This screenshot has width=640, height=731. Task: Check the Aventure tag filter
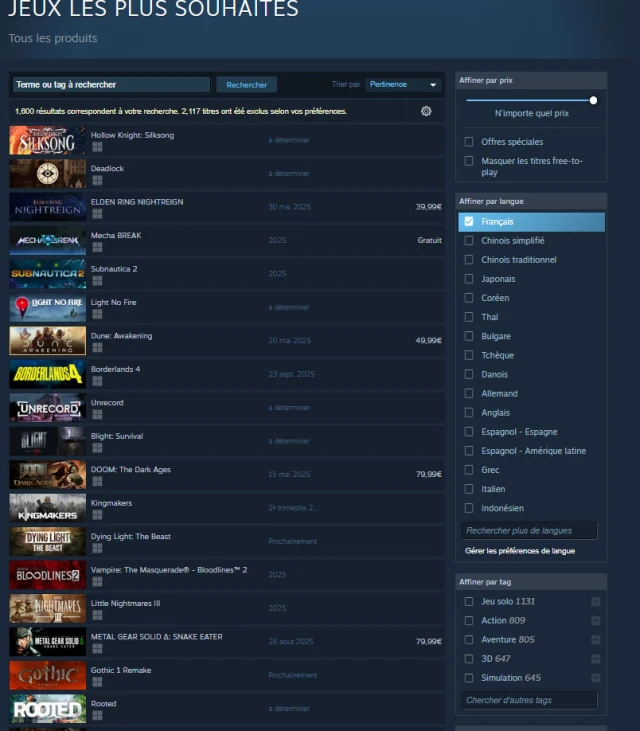click(469, 640)
